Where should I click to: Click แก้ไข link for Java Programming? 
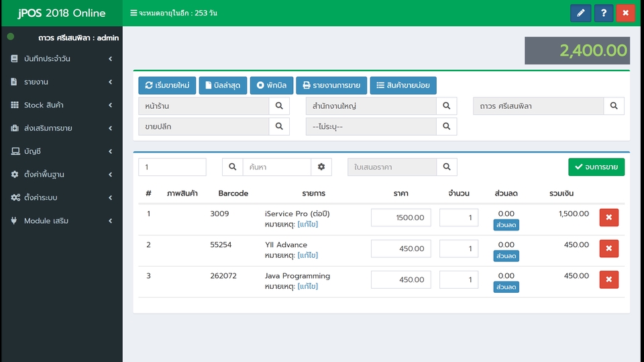coord(308,286)
